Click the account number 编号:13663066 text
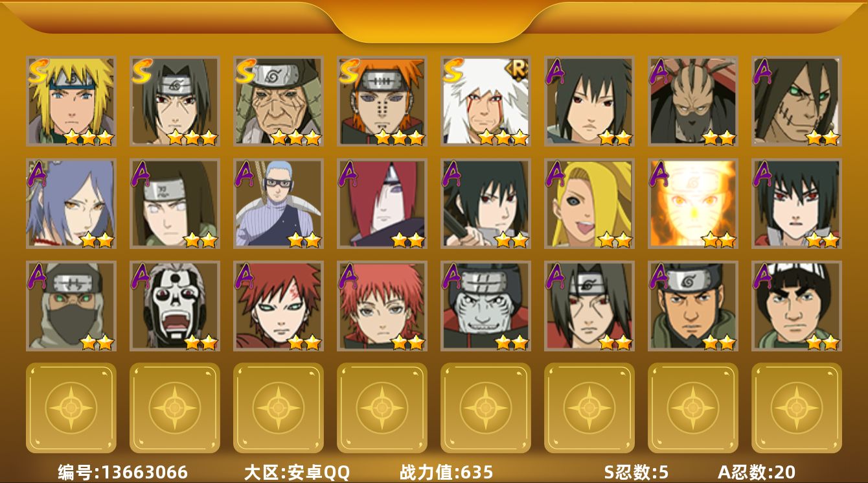This screenshot has height=483, width=868. coord(123,472)
